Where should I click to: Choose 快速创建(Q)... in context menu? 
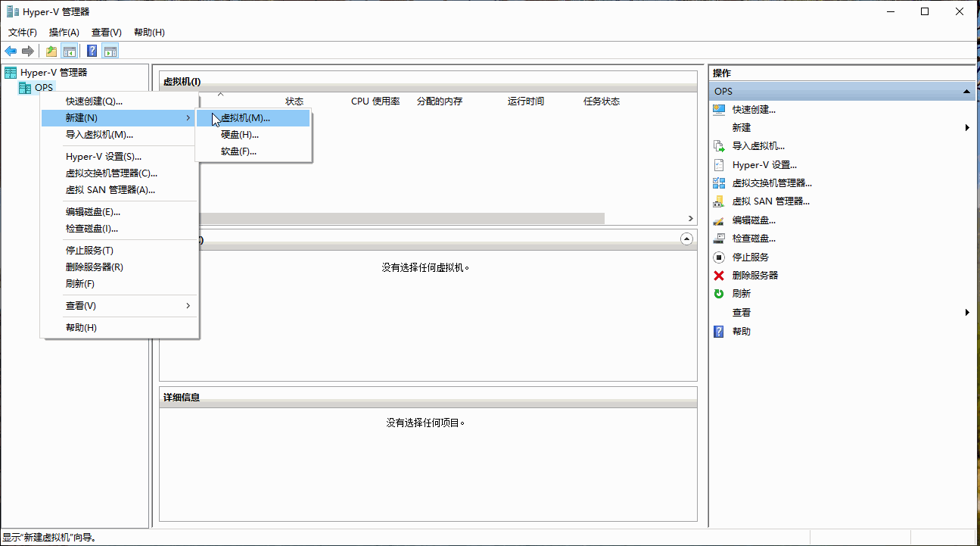[x=120, y=101]
